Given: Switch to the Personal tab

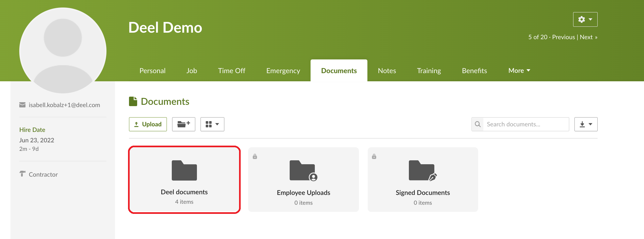Looking at the screenshot, I should [x=153, y=71].
